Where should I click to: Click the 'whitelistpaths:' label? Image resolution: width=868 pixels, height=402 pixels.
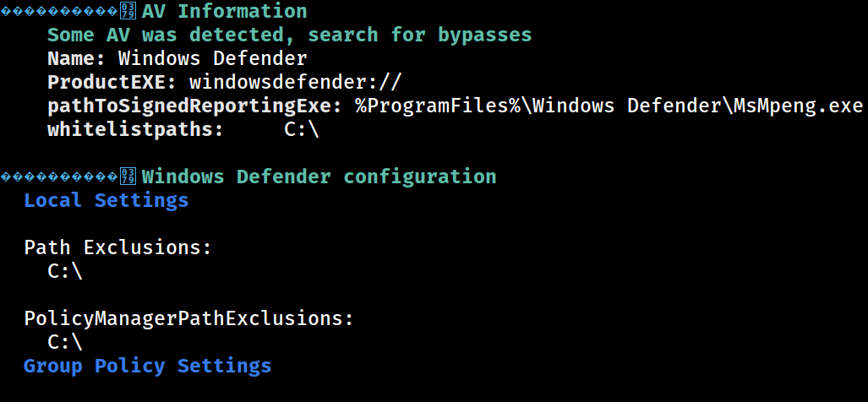coord(135,130)
